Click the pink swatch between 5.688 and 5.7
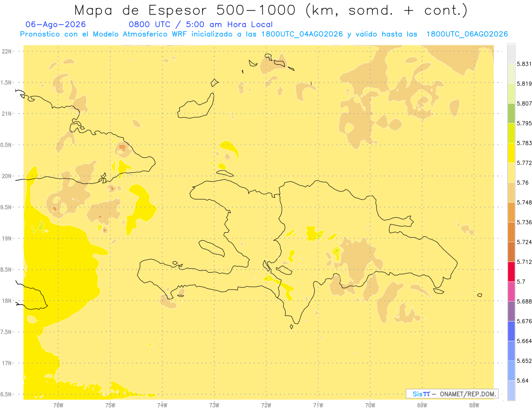The height and width of the screenshot is (411, 532). click(511, 291)
